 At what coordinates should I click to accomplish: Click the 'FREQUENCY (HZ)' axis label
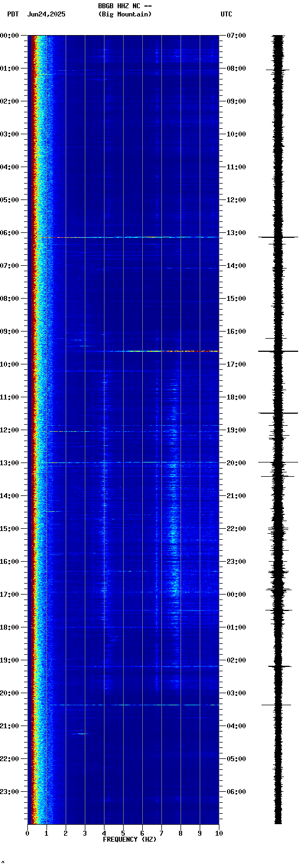pyautogui.click(x=130, y=840)
